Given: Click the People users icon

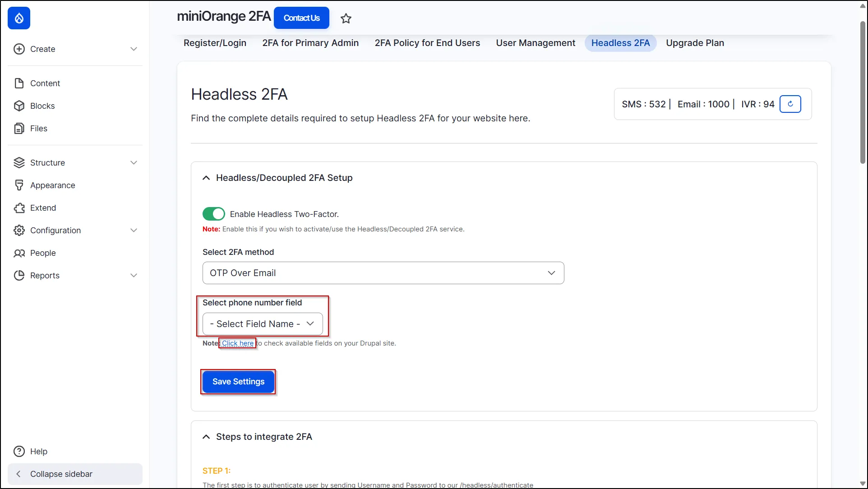Looking at the screenshot, I should coord(19,253).
